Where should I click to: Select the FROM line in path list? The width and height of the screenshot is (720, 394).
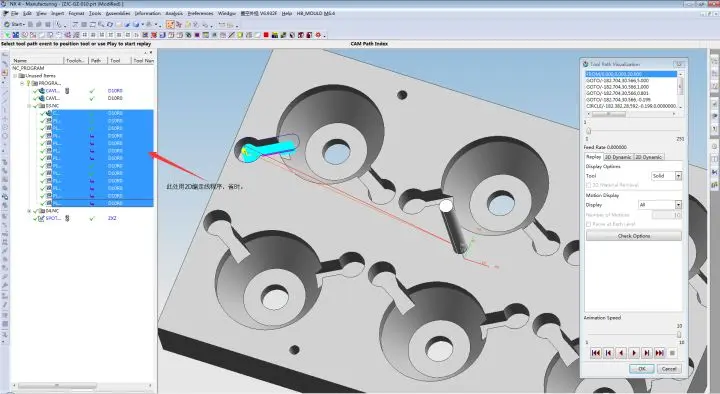point(630,74)
